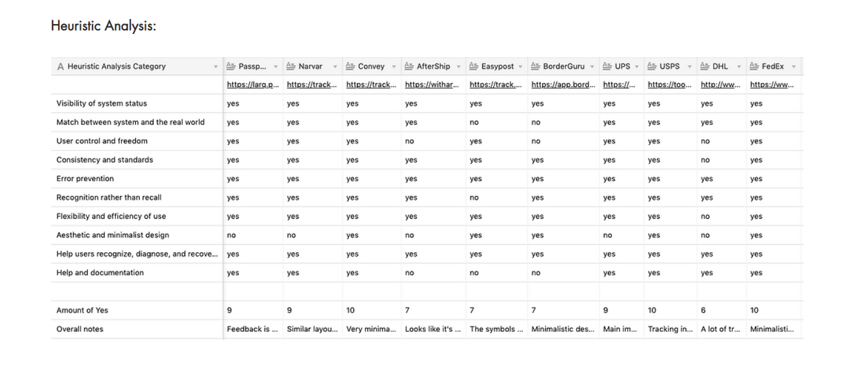The width and height of the screenshot is (868, 365).
Task: Select DHL's 'no' cell in Consistency and standards
Action: (705, 160)
